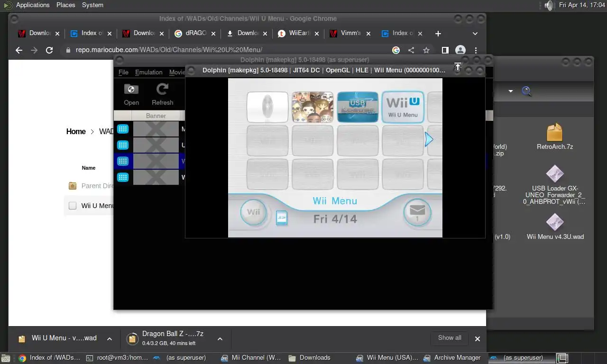Switch to Archive Manager taskbar window
This screenshot has height=364, width=607.
452,358
